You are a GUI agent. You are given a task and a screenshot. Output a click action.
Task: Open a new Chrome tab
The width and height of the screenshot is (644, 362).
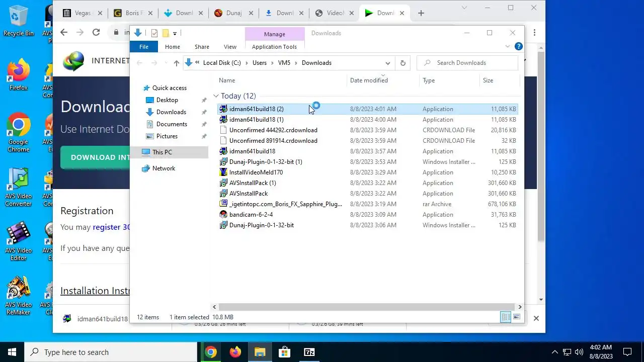(421, 13)
